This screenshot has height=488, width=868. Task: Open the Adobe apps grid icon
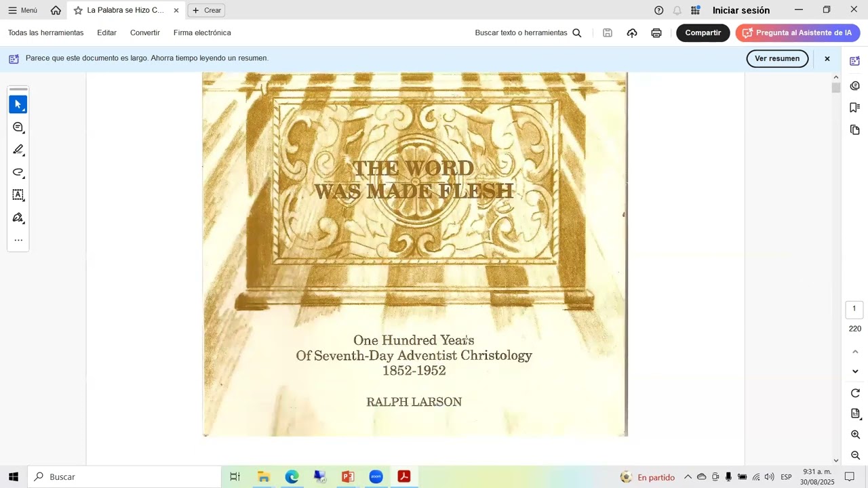[695, 10]
